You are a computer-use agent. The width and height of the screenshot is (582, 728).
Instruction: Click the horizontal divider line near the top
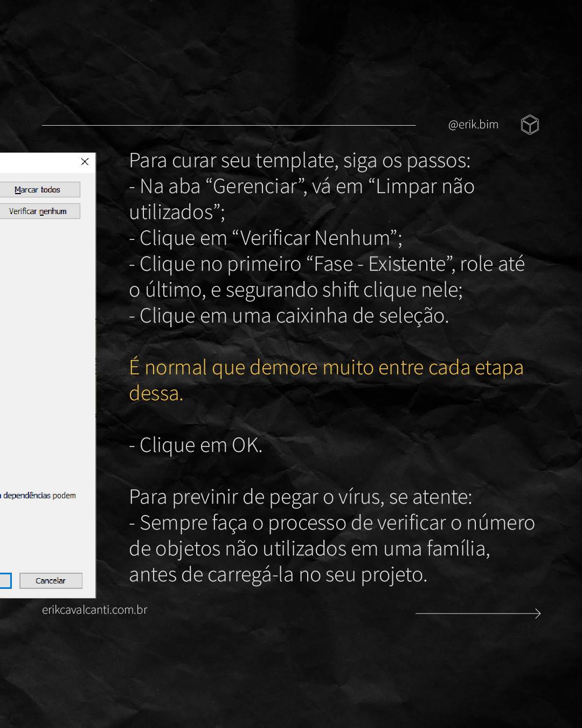(228, 126)
